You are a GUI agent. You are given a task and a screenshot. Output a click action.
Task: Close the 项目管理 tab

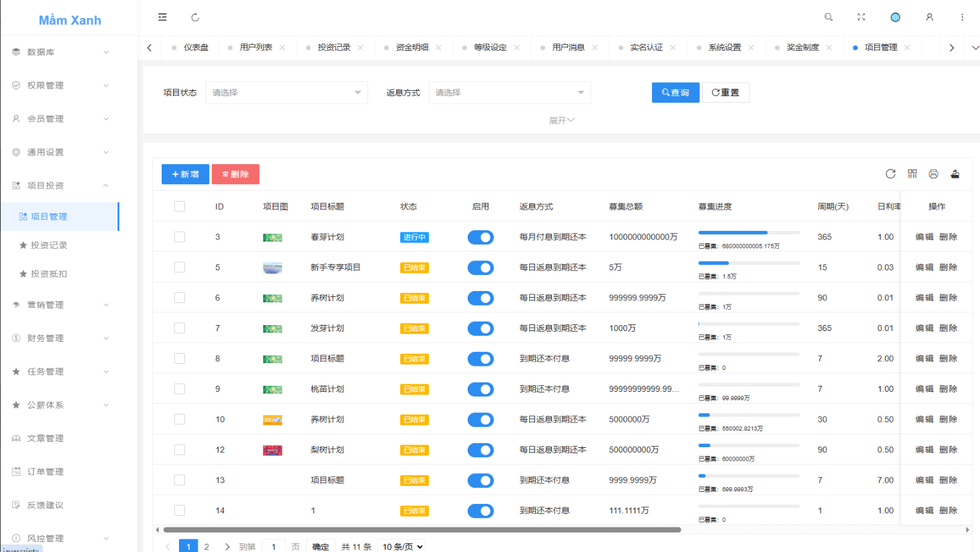(x=908, y=47)
